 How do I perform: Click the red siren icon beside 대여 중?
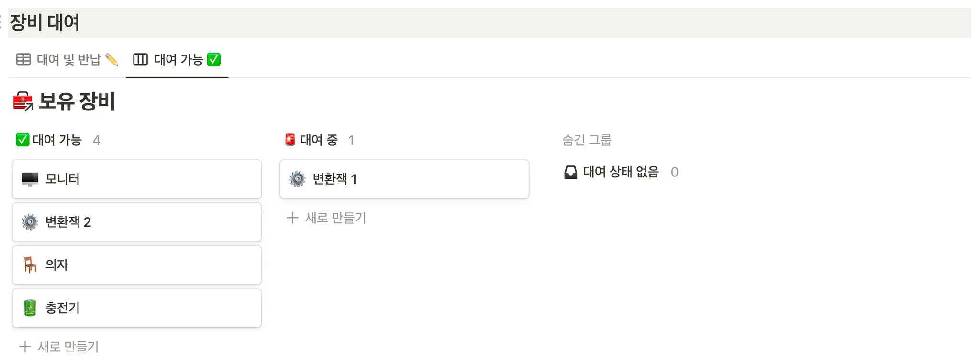290,140
